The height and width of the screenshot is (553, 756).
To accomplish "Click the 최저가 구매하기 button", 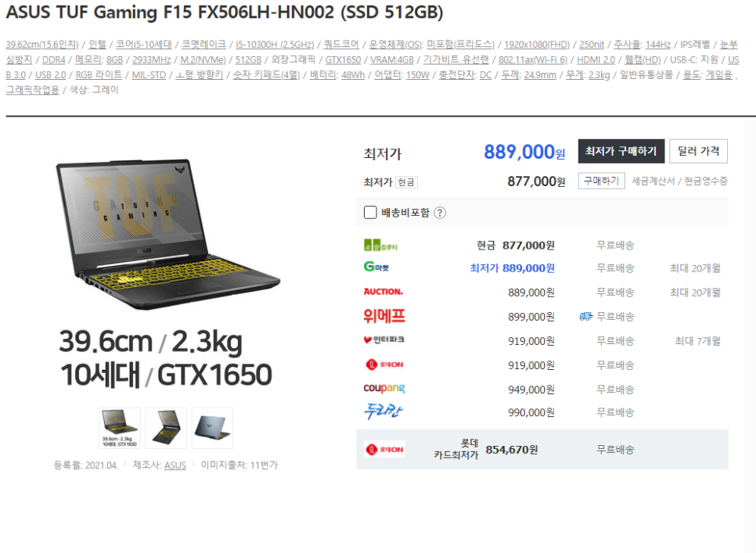I will [621, 151].
